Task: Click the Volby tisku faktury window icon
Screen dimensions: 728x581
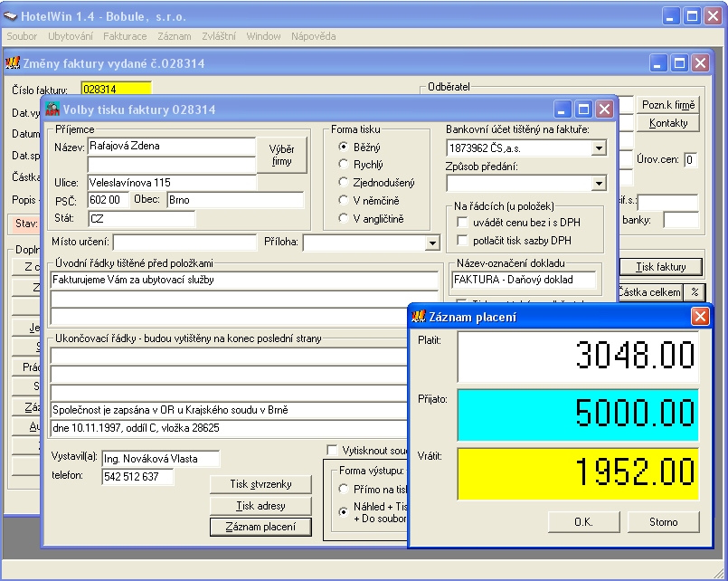Action: (x=52, y=110)
